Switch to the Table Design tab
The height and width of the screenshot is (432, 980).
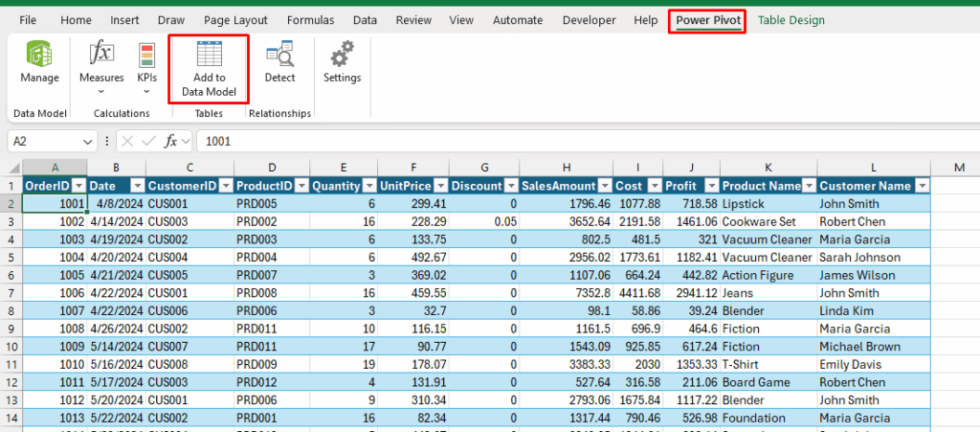pos(791,20)
